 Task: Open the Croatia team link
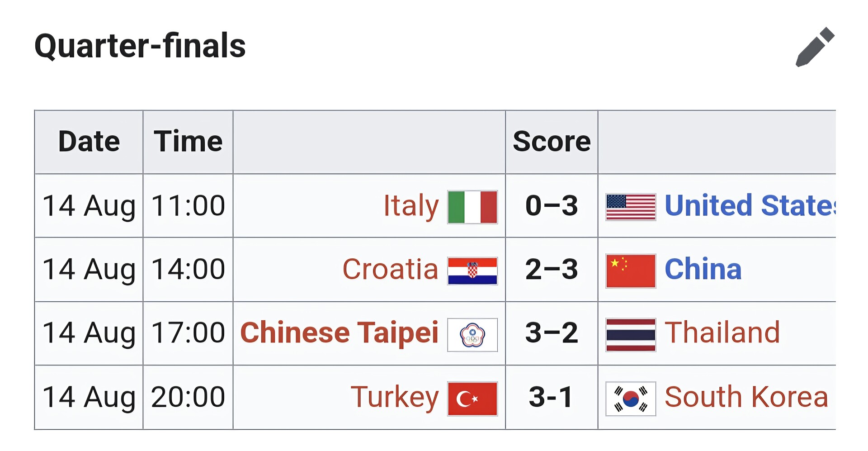coord(390,269)
